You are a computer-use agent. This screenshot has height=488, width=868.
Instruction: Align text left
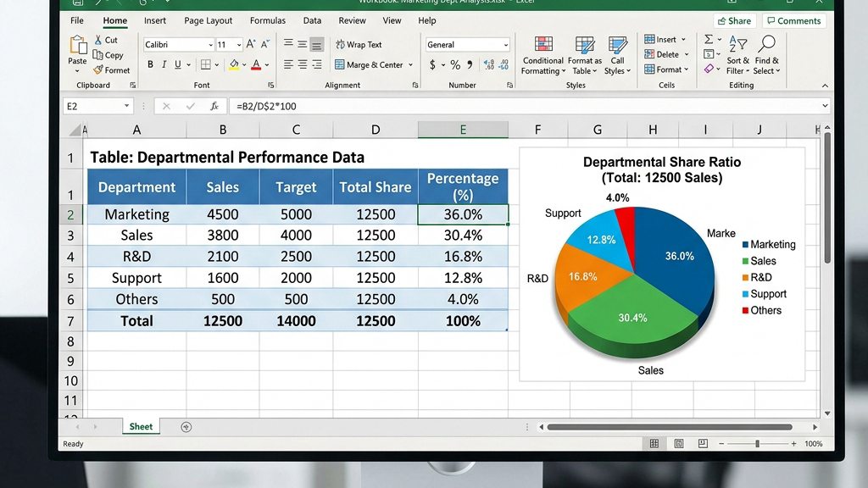click(288, 64)
